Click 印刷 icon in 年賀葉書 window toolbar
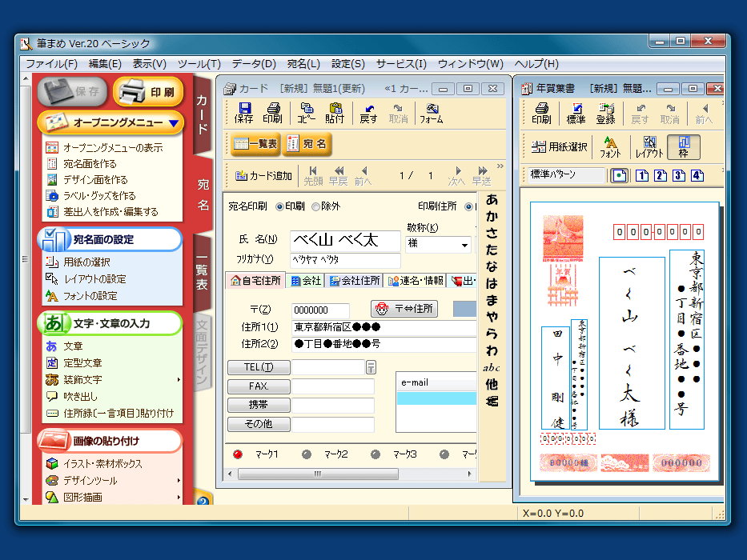The height and width of the screenshot is (560, 747). click(542, 114)
